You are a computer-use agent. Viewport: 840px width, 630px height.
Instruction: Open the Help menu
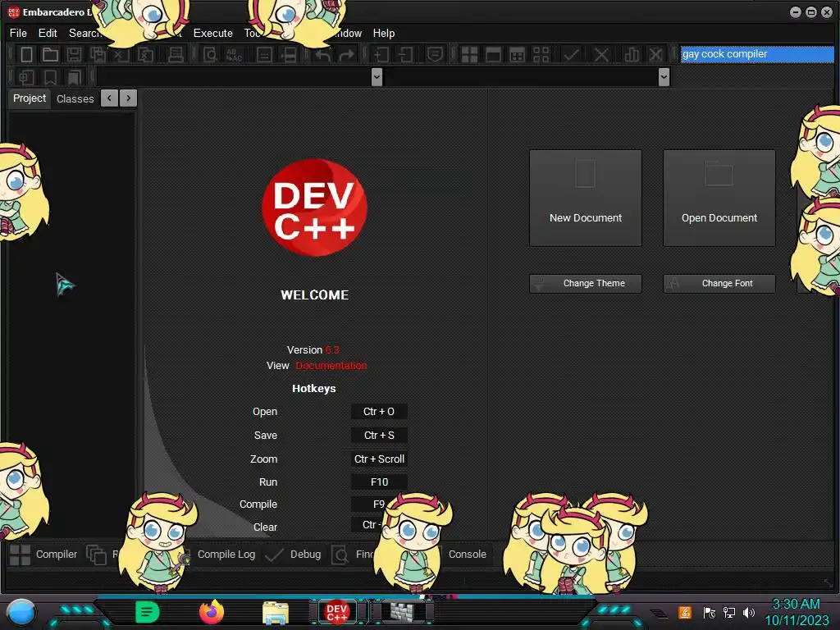tap(384, 33)
